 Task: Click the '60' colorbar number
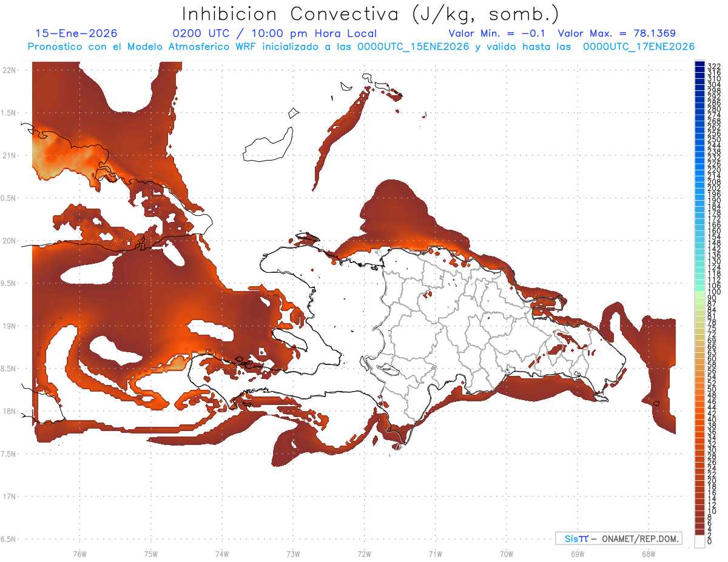[x=712, y=359]
